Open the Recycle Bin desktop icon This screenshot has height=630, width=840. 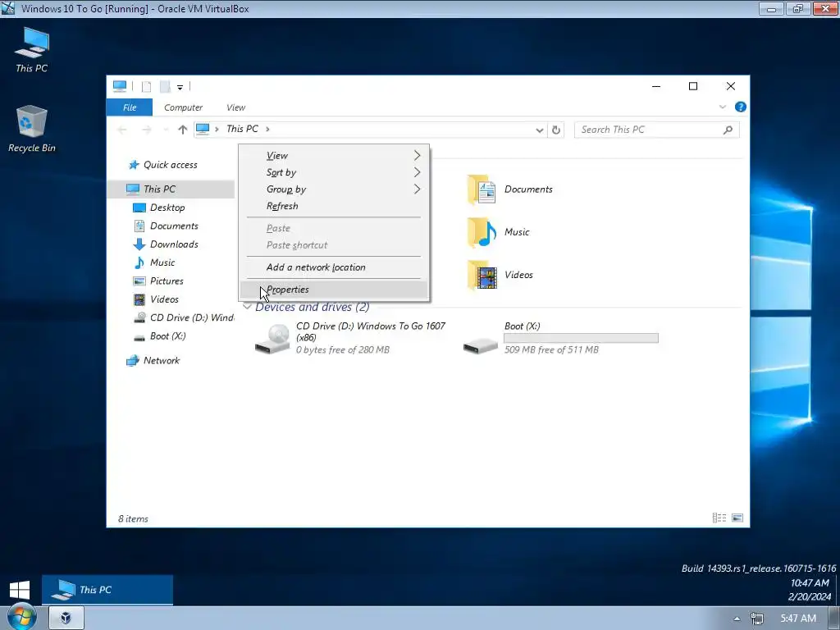tap(32, 129)
